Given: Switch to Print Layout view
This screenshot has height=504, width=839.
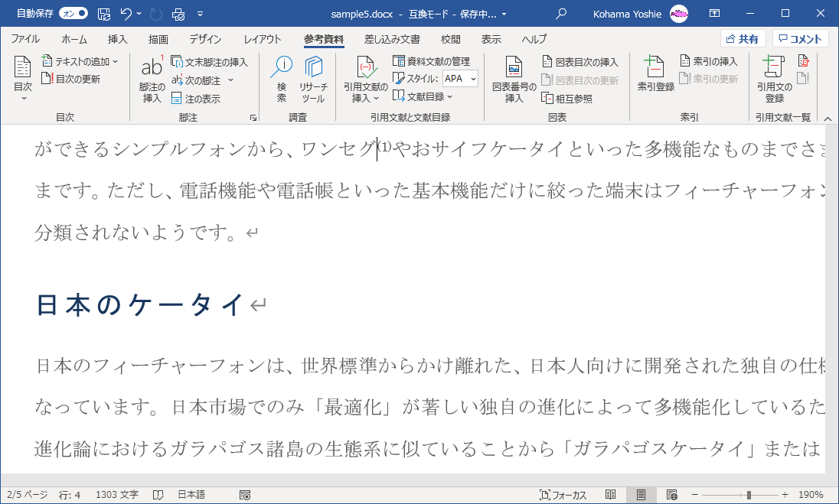Looking at the screenshot, I should [641, 495].
